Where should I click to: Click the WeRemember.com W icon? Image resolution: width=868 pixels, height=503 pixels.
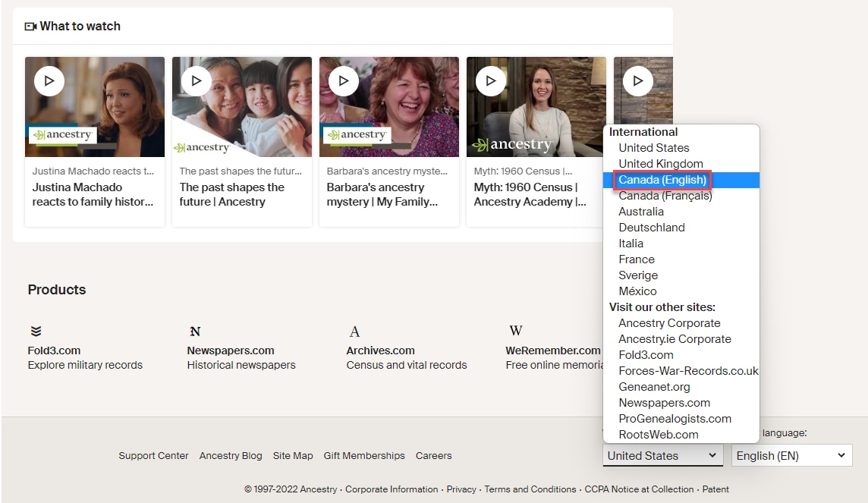pos(515,330)
